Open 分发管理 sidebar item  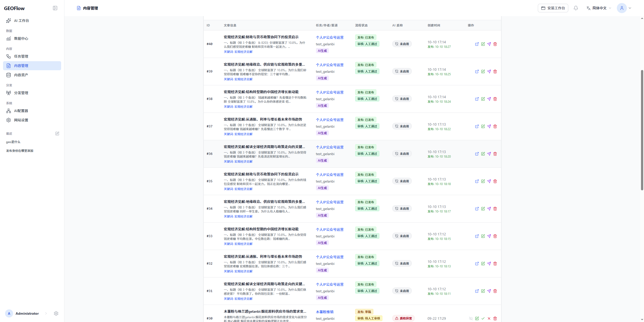tap(32, 93)
